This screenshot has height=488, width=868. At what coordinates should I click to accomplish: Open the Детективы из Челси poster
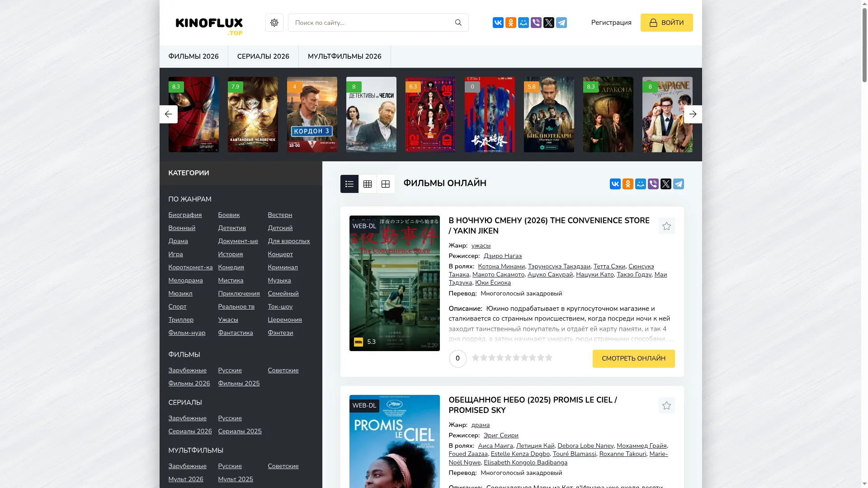click(371, 114)
